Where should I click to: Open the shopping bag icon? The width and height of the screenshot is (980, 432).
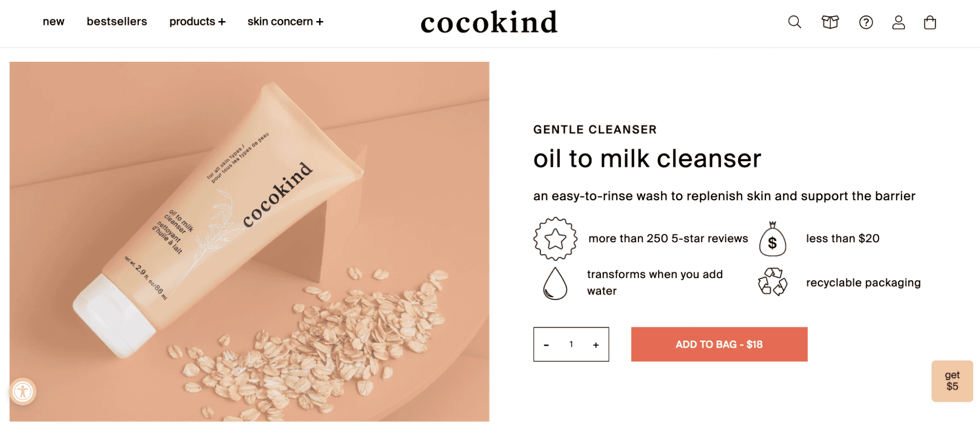[930, 23]
